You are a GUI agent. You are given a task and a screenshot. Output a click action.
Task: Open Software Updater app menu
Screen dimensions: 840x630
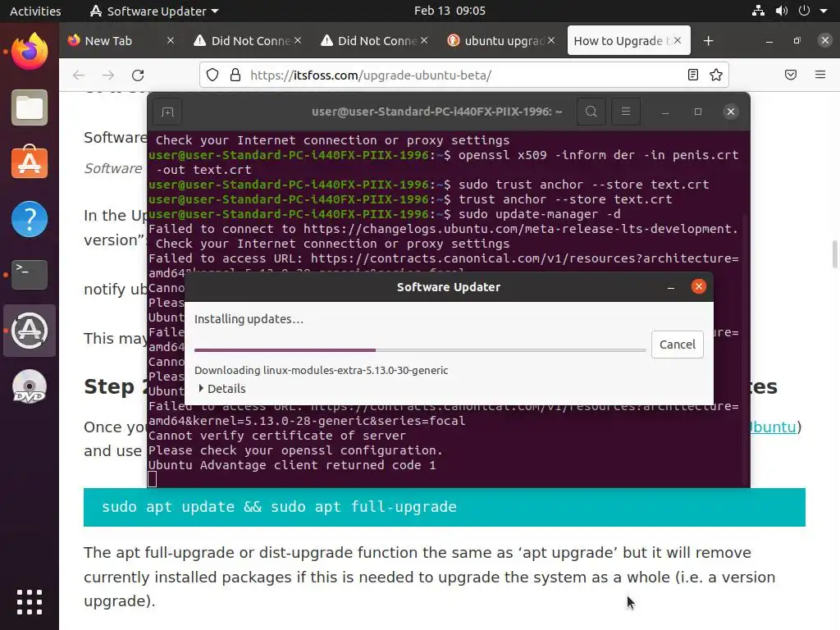point(154,11)
